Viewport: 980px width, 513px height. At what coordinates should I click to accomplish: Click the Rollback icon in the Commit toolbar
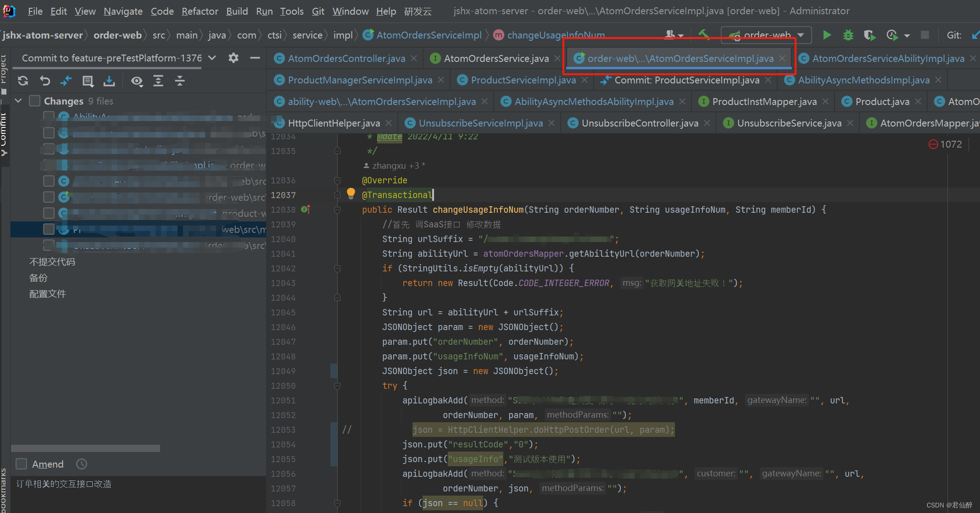click(45, 81)
